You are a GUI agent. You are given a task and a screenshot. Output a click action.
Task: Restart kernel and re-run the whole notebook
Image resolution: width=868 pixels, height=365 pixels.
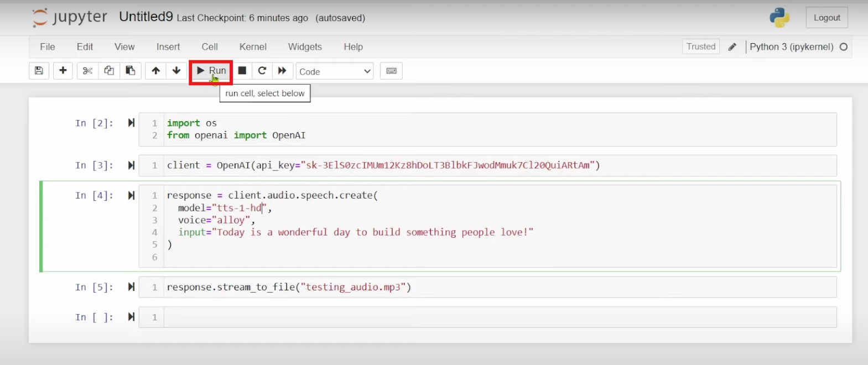(x=282, y=71)
